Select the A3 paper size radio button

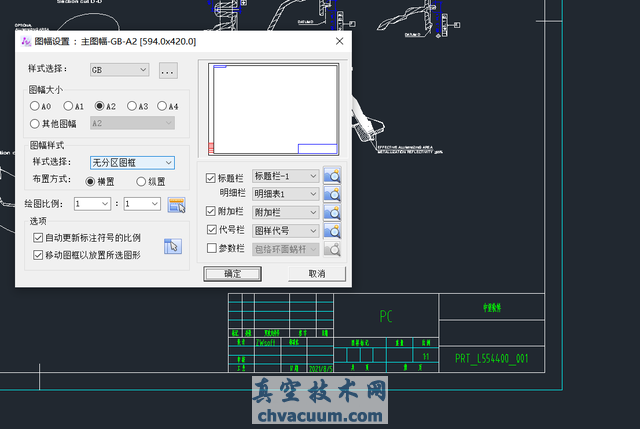click(131, 106)
